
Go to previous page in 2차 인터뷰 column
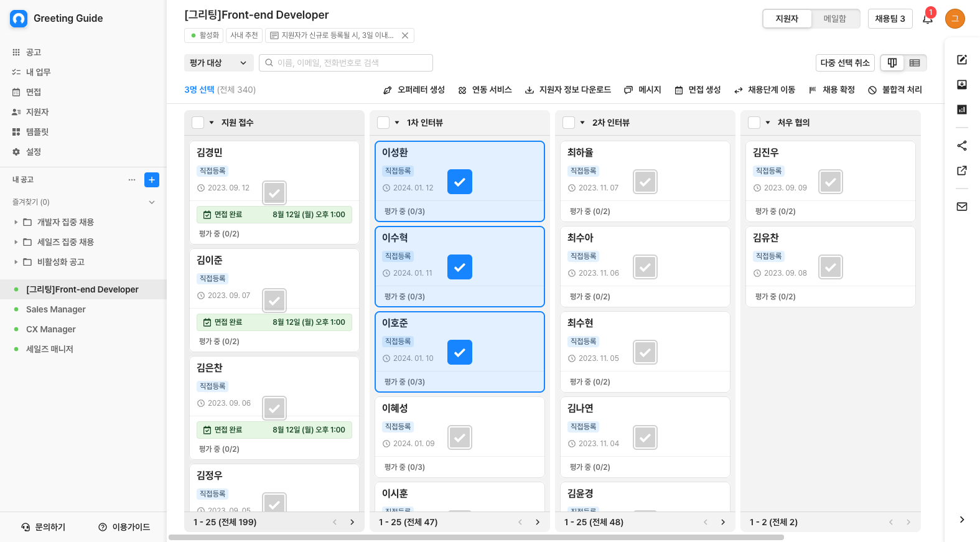[706, 522]
